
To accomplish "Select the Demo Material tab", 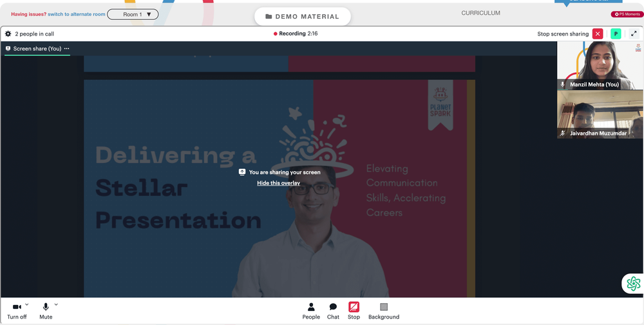I will 303,17.
